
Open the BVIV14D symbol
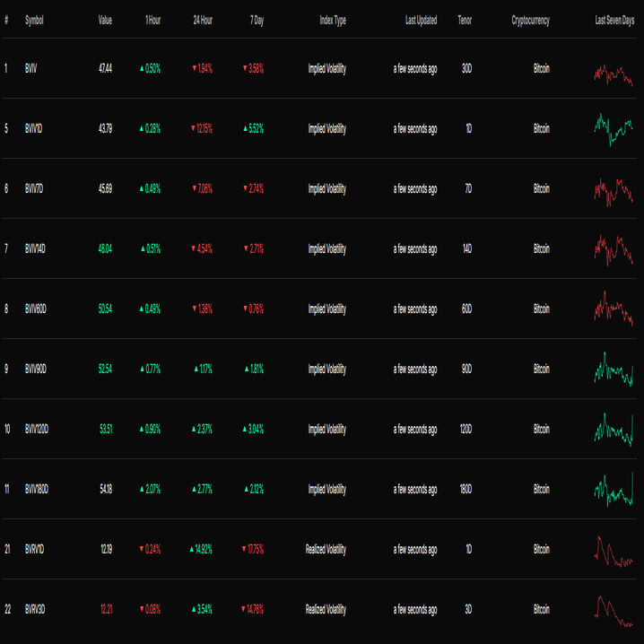(x=35, y=248)
